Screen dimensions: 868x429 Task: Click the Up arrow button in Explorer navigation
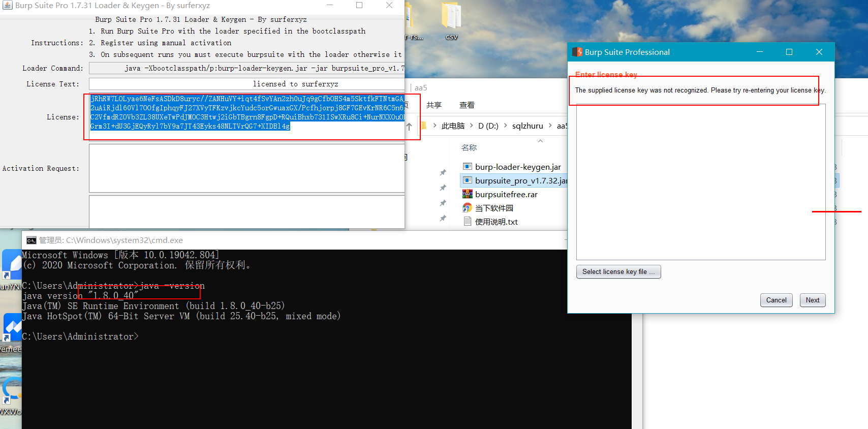pos(409,127)
